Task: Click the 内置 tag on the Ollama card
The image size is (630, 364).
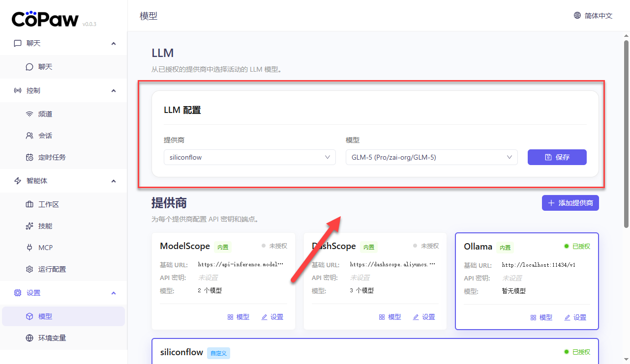Action: pos(505,248)
